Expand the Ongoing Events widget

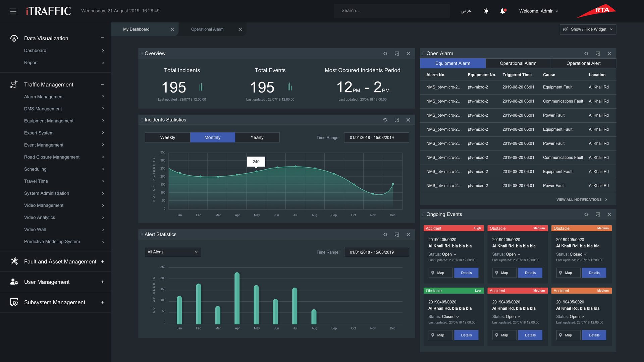(598, 215)
